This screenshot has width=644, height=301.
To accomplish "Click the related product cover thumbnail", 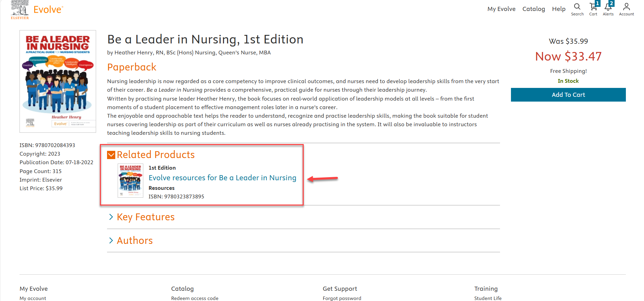I will 130,181.
